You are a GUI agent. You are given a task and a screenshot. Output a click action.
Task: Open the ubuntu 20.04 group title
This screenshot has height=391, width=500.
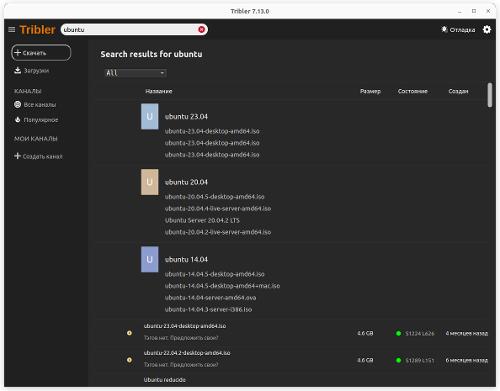pyautogui.click(x=186, y=182)
